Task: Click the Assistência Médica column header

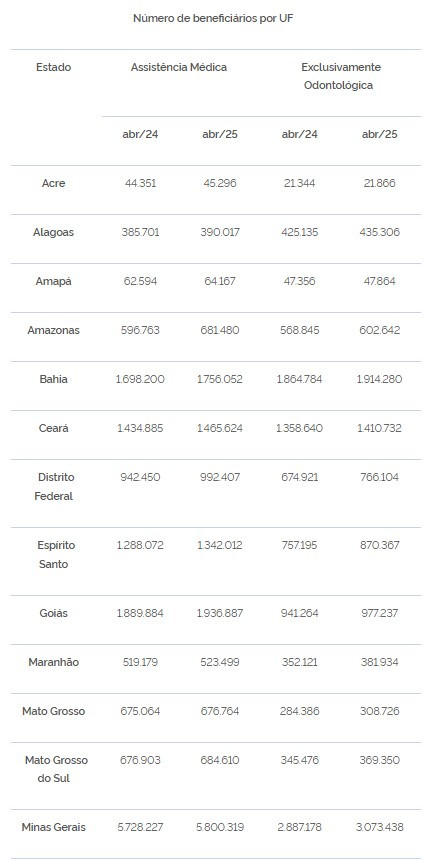Action: click(x=179, y=67)
